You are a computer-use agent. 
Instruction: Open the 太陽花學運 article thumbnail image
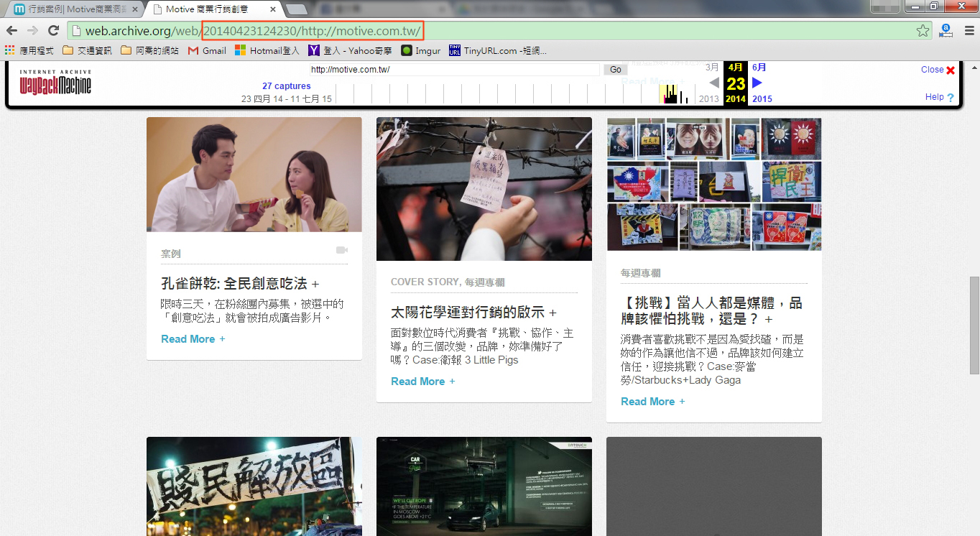(x=484, y=189)
